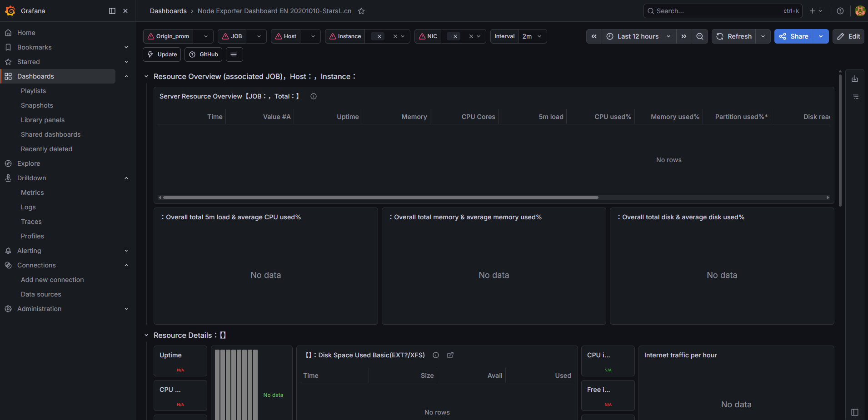Open the auto-refresh interval dropdown

[x=763, y=36]
